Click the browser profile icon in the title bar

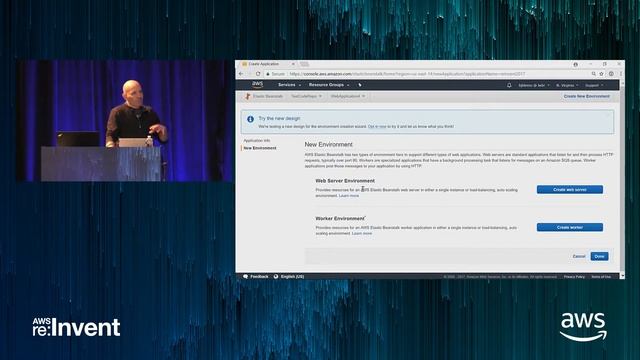[x=576, y=64]
